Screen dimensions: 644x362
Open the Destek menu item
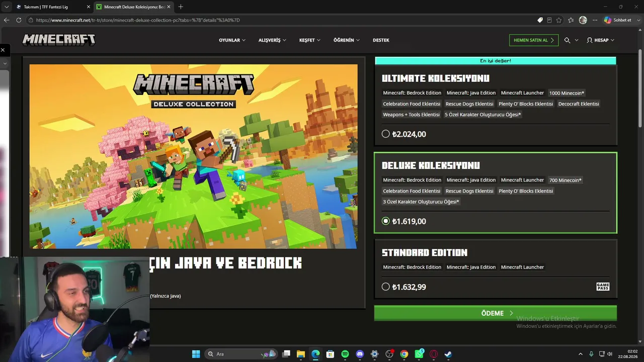pos(381,40)
